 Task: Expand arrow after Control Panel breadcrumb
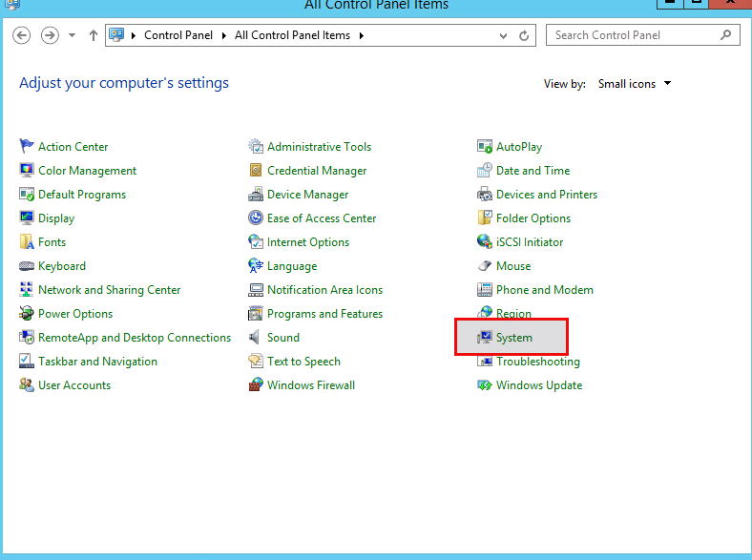point(223,35)
